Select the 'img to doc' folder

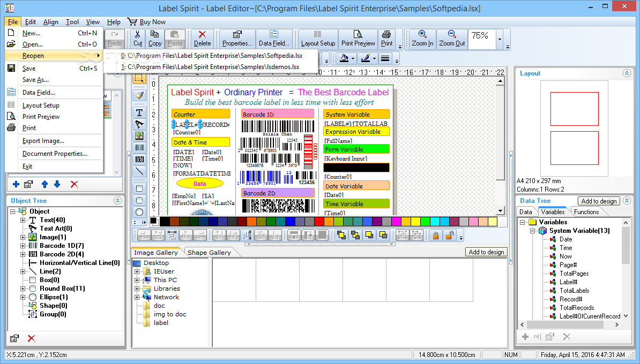[170, 314]
